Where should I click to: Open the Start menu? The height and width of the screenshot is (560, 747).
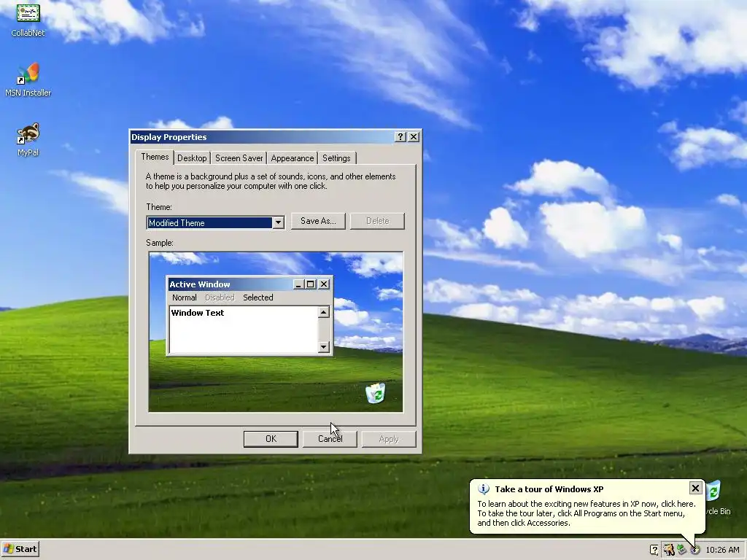(x=20, y=550)
